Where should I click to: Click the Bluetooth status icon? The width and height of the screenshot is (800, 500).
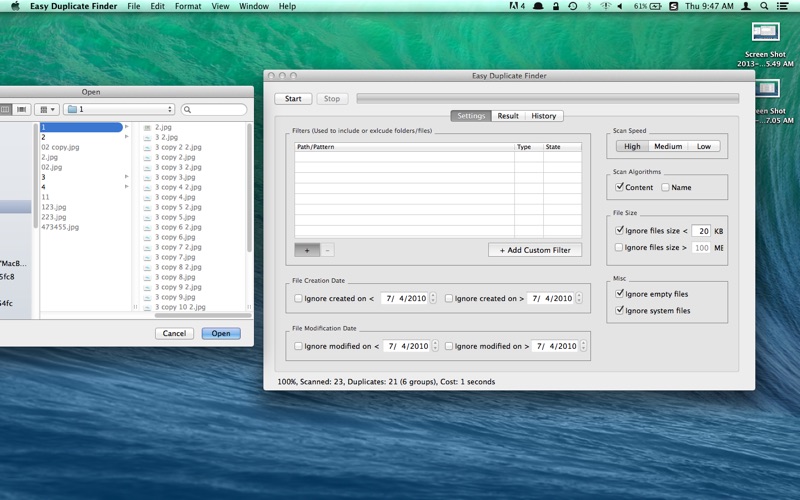[589, 6]
